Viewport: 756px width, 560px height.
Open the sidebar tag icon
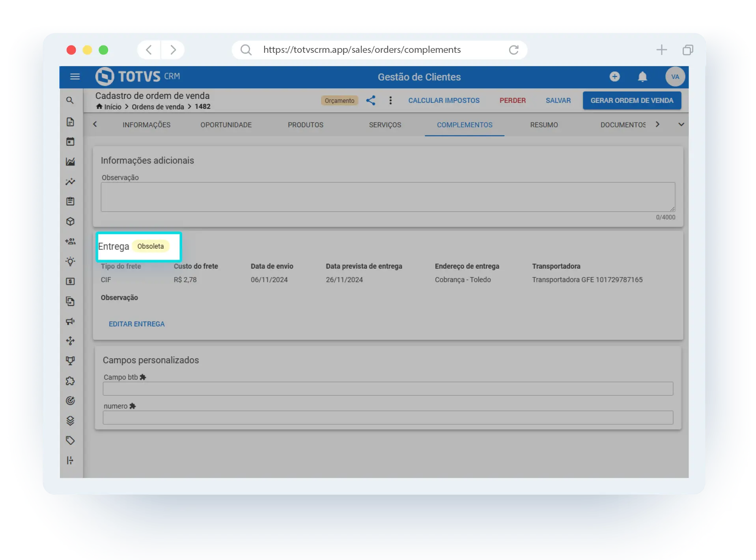coord(70,441)
